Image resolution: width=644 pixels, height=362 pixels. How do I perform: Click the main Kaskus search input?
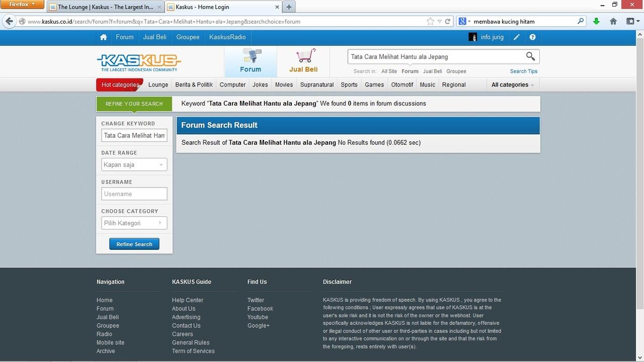[436, 57]
